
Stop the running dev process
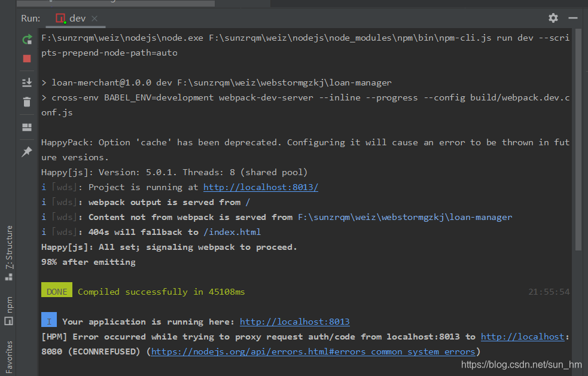(x=27, y=59)
